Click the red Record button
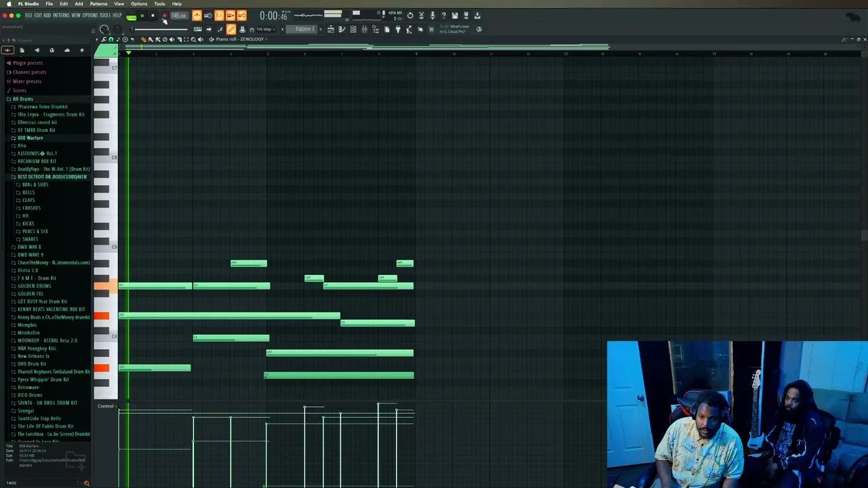 164,16
